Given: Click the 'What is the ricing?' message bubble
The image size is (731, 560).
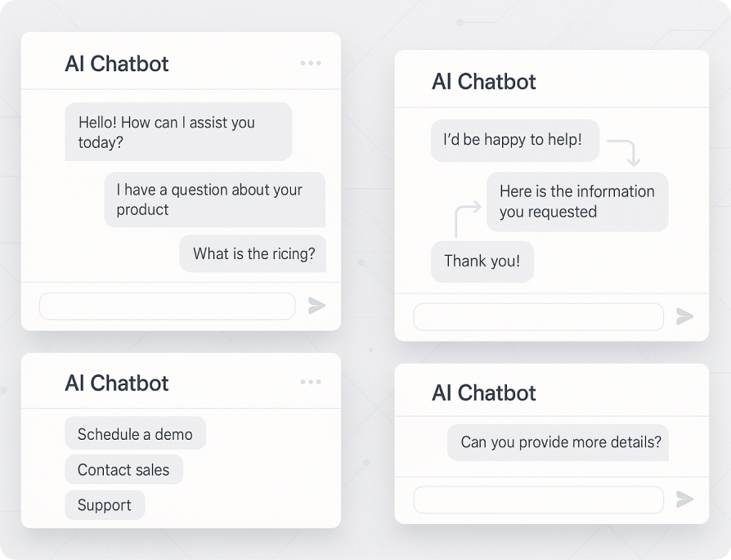Looking at the screenshot, I should [253, 254].
